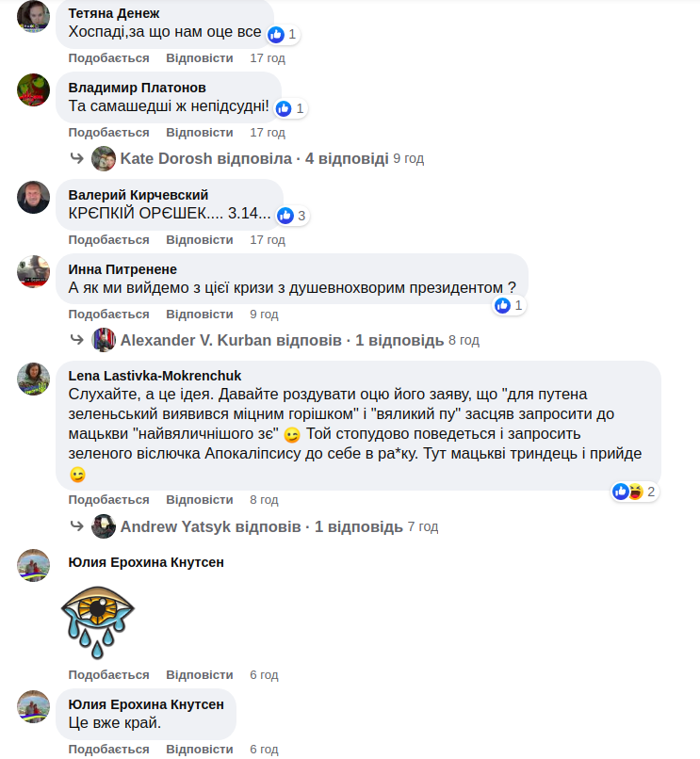Open Инна Питренене name link
Viewport: 700px width, 759px height.
coord(122,269)
